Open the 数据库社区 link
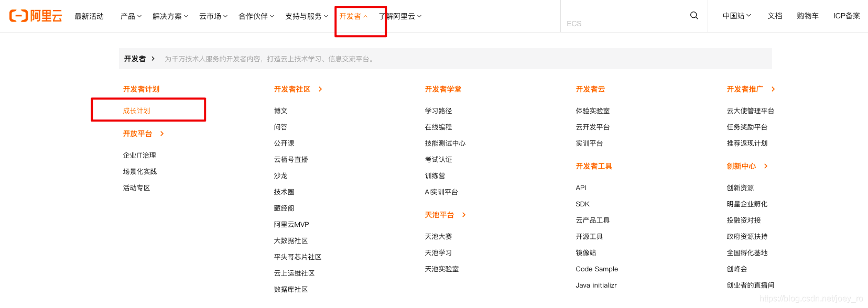 click(291, 289)
